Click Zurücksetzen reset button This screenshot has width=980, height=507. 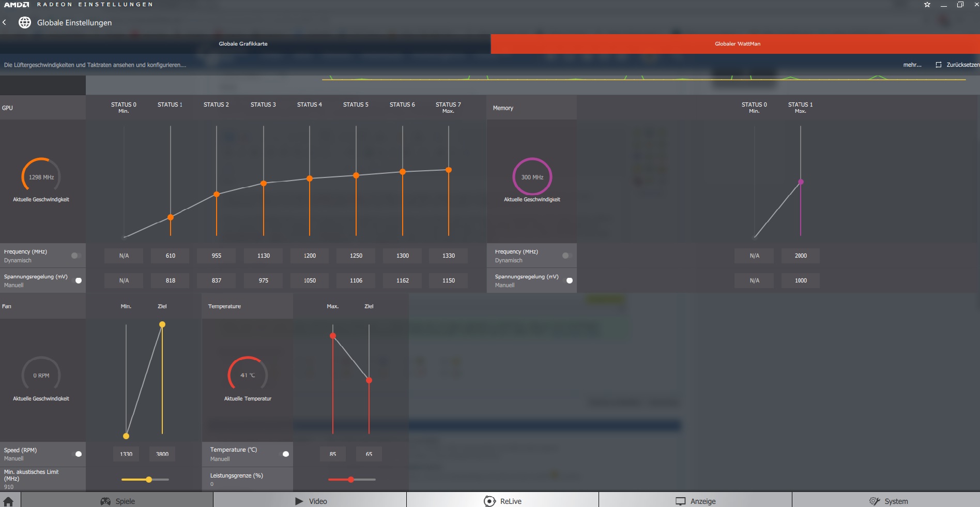(957, 65)
